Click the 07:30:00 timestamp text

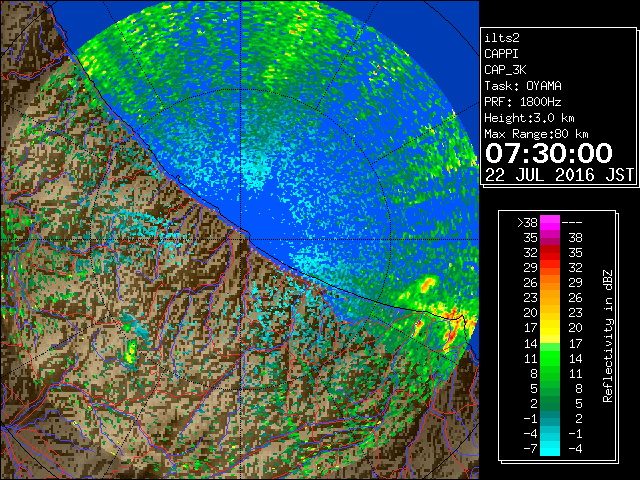pyautogui.click(x=549, y=153)
